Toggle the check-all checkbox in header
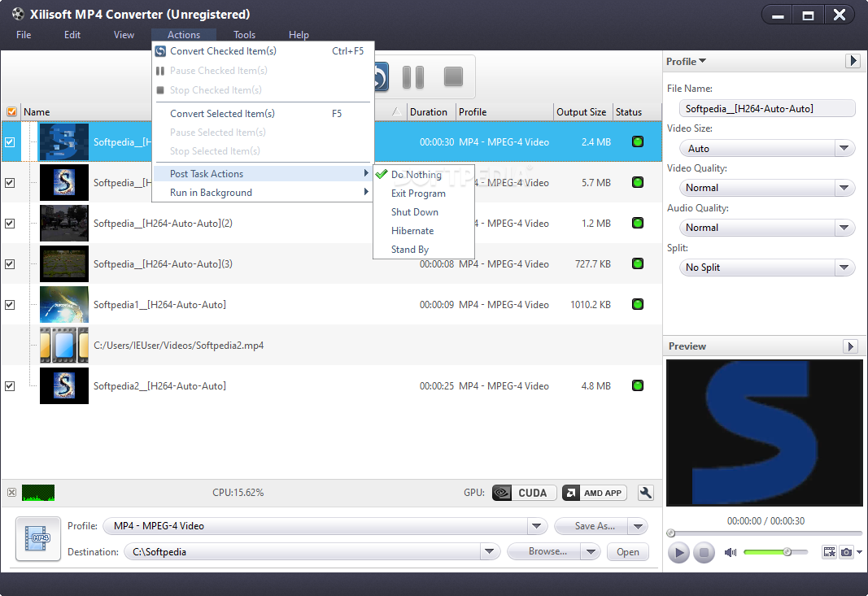This screenshot has height=596, width=868. coord(11,111)
